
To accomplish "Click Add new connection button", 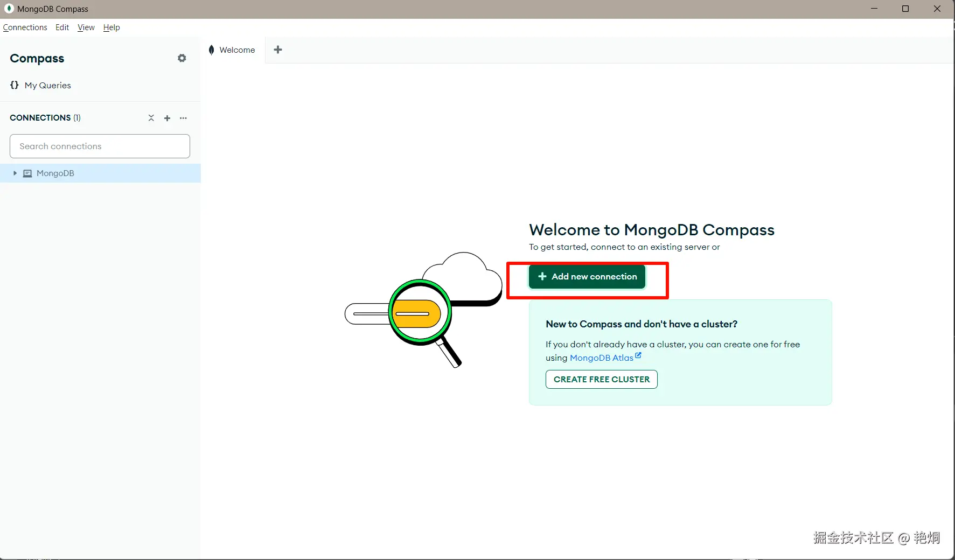I will (x=587, y=277).
